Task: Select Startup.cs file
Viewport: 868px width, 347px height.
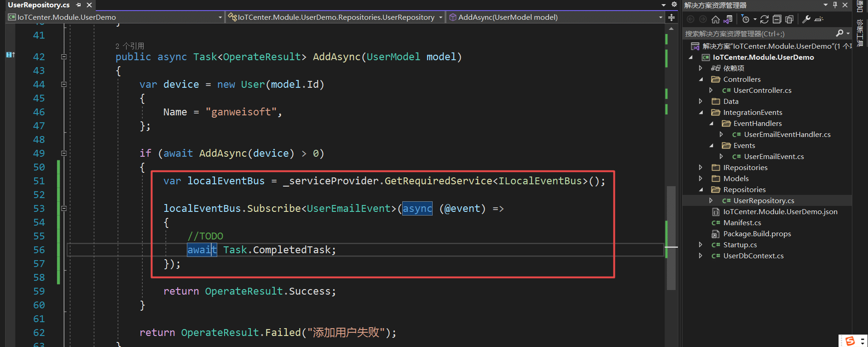Action: 740,245
